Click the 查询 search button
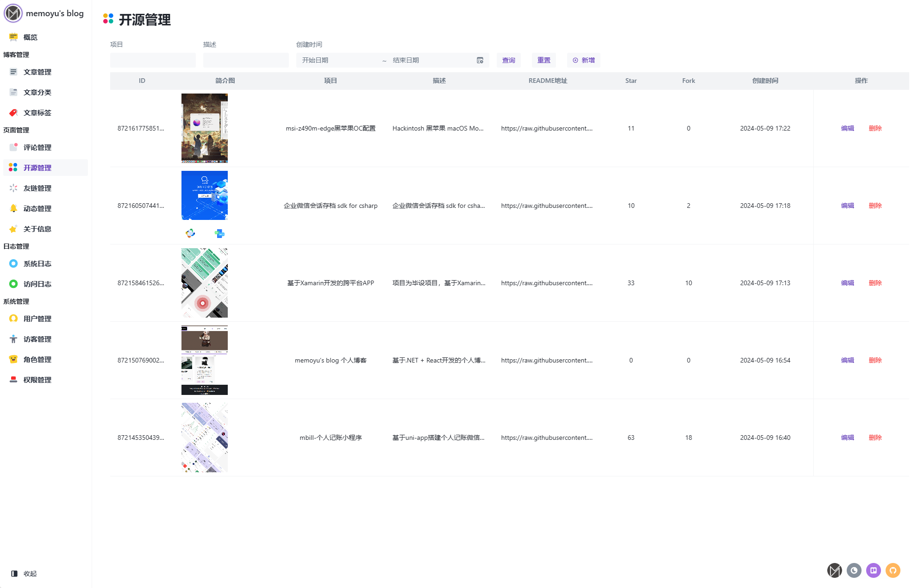The width and height of the screenshot is (918, 588). tap(508, 60)
